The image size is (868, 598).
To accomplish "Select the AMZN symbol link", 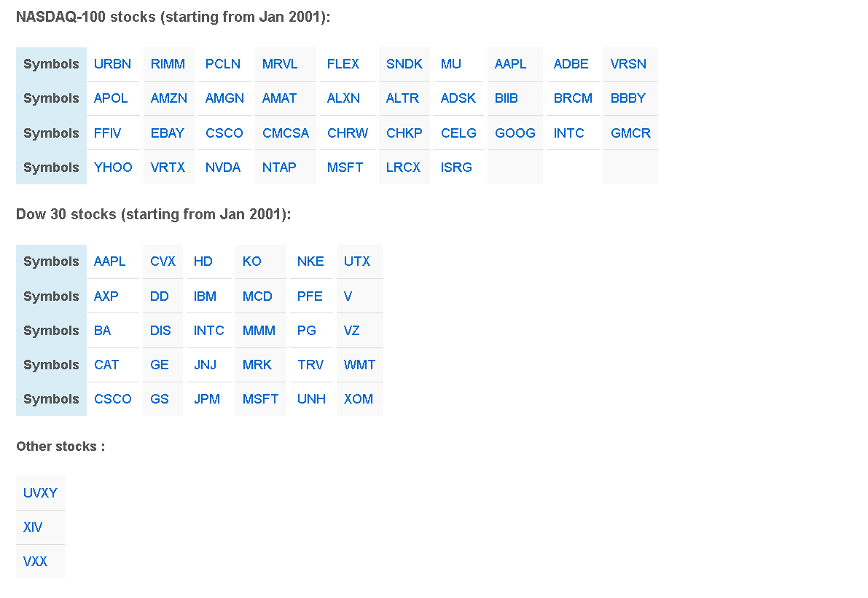I will pos(169,98).
